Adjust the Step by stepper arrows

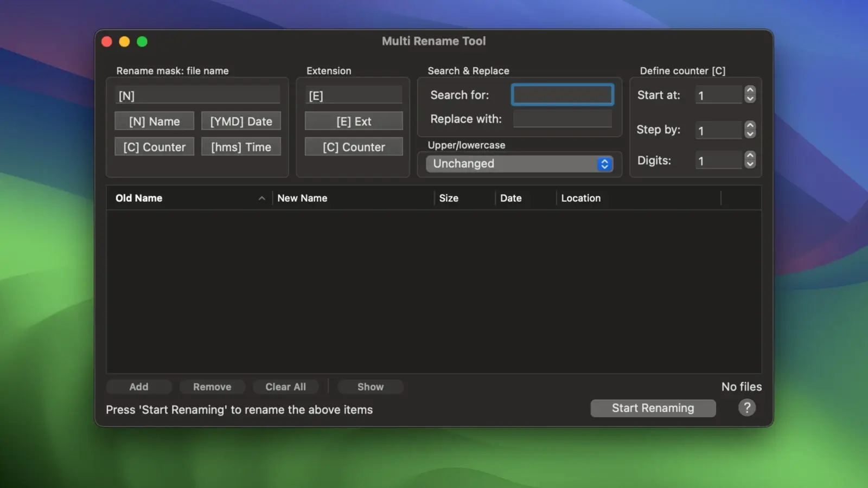[750, 130]
